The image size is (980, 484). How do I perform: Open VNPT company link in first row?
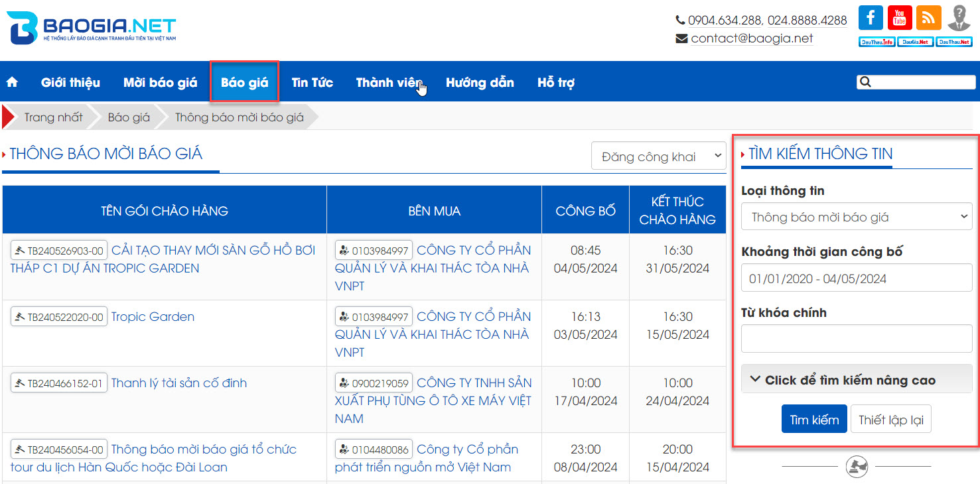point(433,268)
